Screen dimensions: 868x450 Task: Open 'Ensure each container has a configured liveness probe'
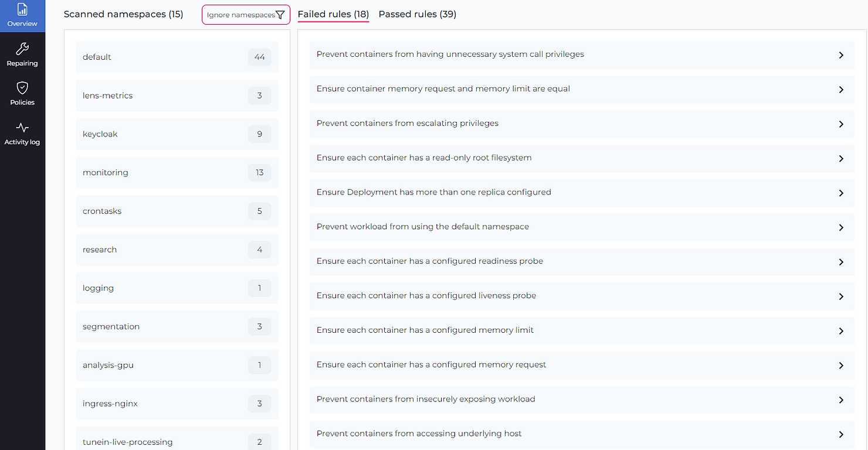click(x=426, y=296)
